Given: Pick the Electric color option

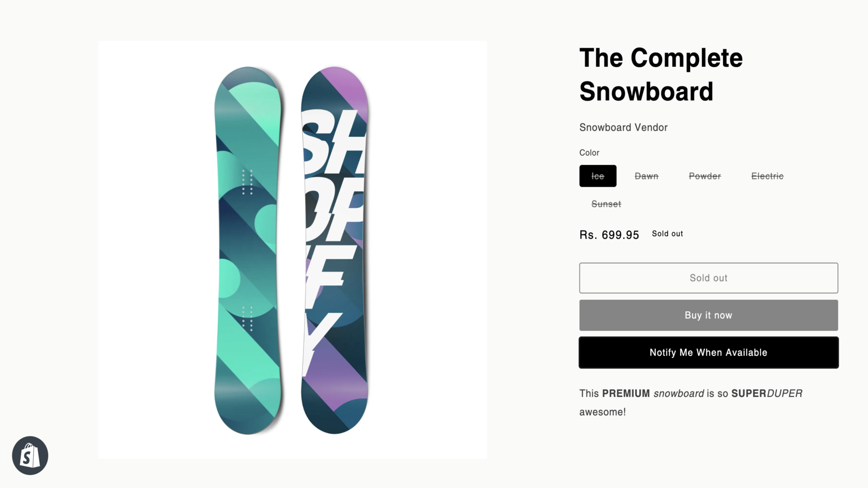Looking at the screenshot, I should click(766, 176).
